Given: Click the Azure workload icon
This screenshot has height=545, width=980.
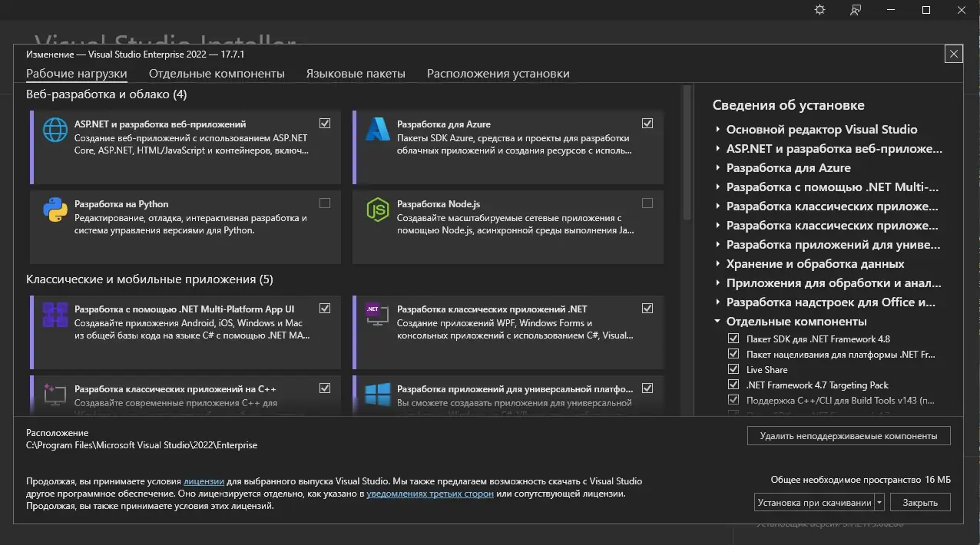Looking at the screenshot, I should point(377,130).
